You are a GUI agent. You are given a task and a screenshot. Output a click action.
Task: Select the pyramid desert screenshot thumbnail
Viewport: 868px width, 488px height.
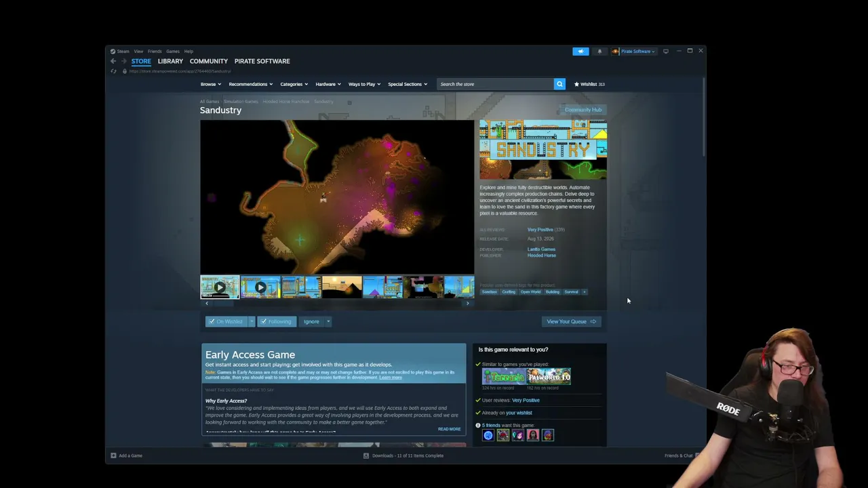[x=342, y=287]
